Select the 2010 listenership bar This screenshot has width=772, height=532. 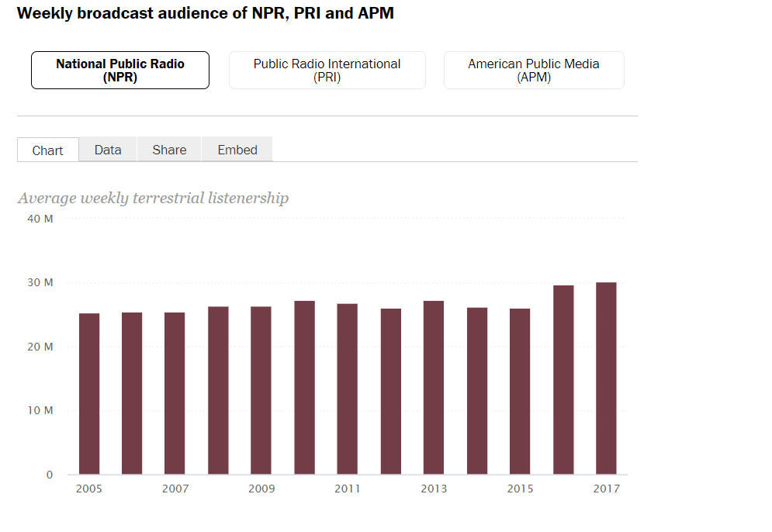coord(304,388)
